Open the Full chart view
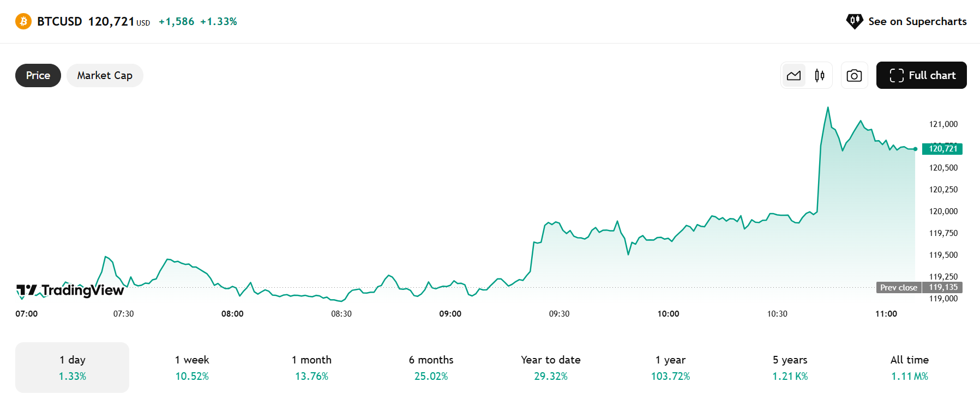 921,75
